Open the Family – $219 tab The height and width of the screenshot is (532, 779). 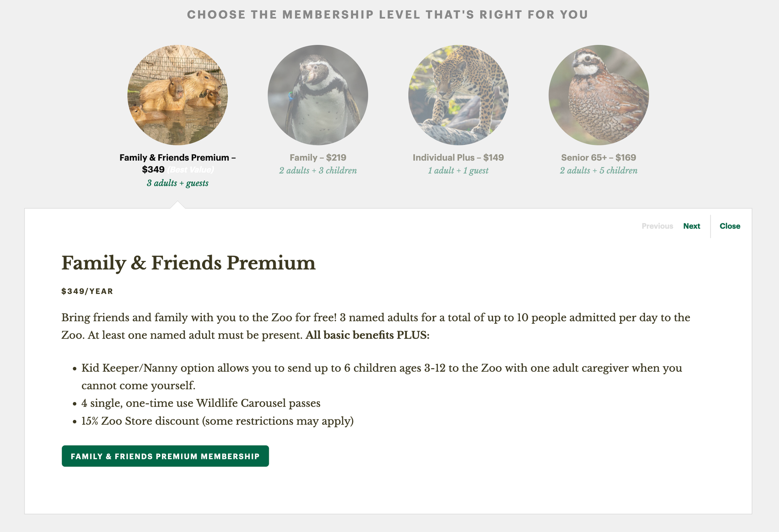coord(318,158)
